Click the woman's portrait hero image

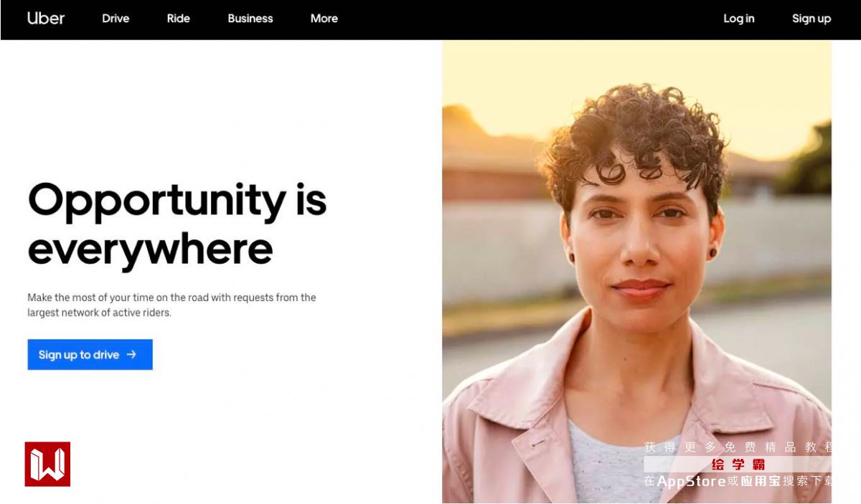click(636, 271)
